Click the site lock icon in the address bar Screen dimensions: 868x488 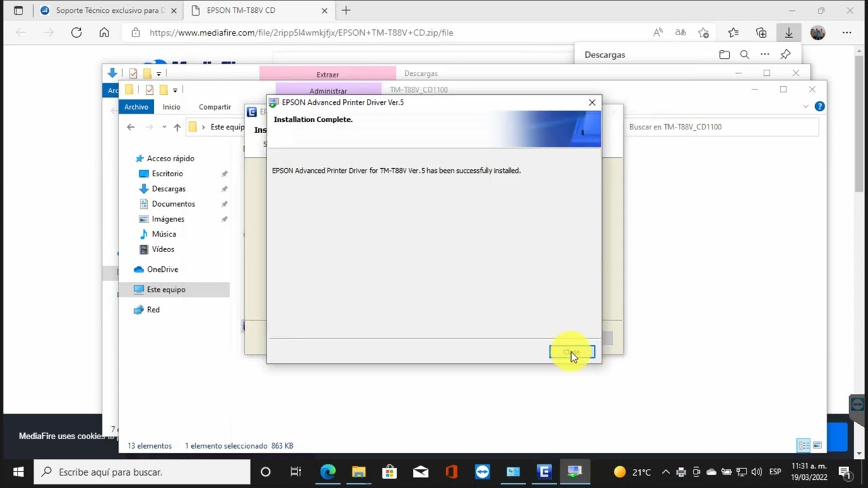tap(136, 33)
